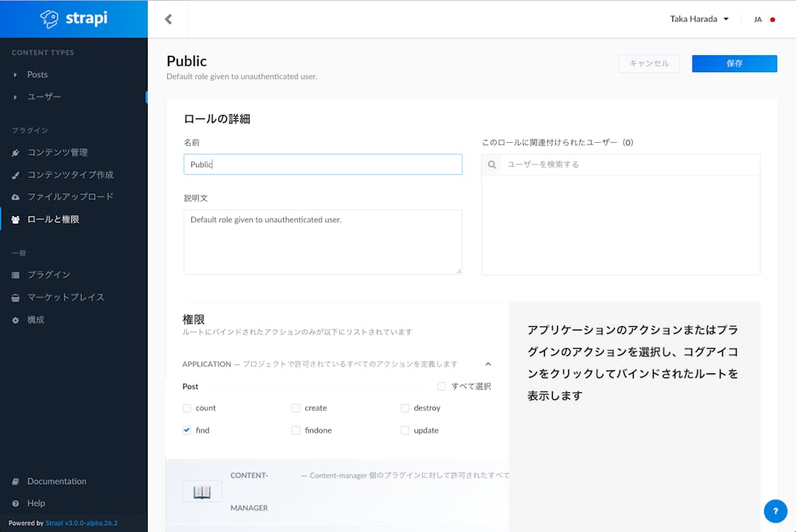Click the red language indicator dot

tap(773, 19)
